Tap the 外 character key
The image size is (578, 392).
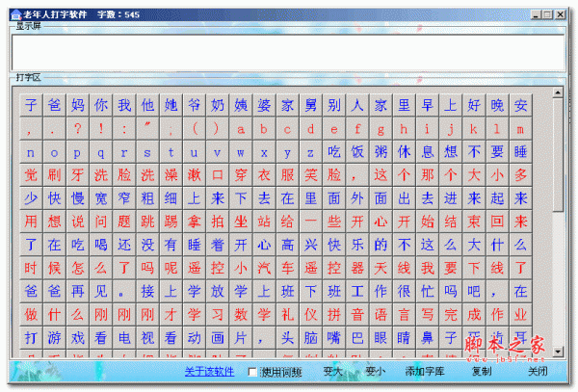(x=357, y=198)
